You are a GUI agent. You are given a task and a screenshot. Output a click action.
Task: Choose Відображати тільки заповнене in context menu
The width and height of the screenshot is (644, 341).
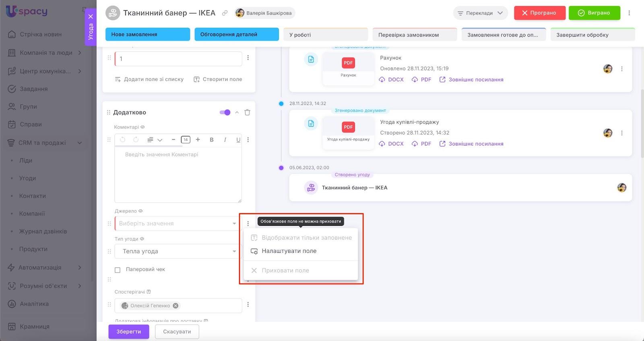301,238
